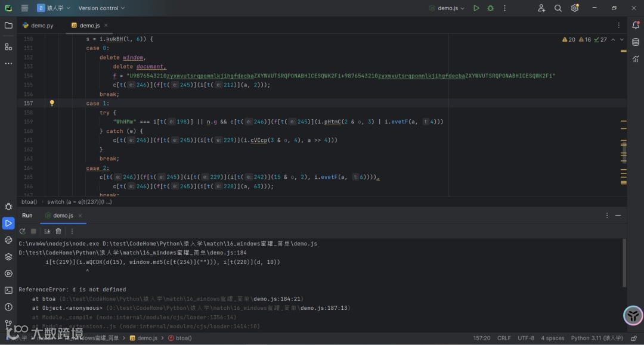Open Run panel options menu
Image resolution: width=644 pixels, height=345 pixels.
tap(607, 215)
